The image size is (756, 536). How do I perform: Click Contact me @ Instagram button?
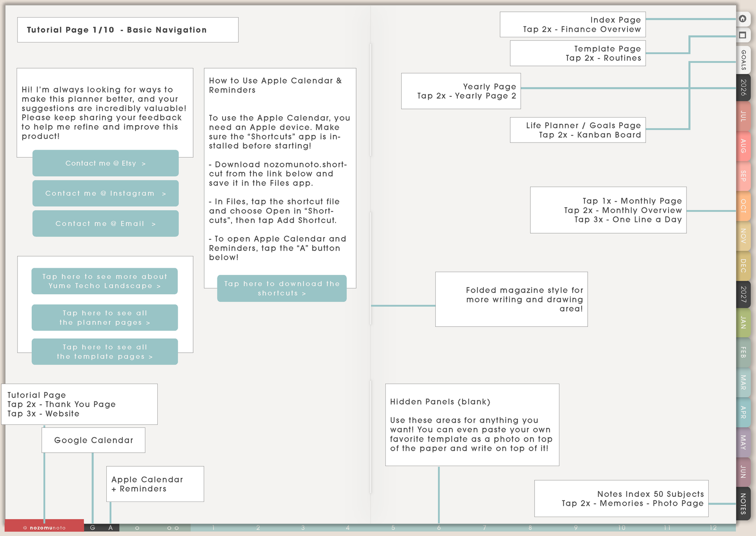[105, 193]
